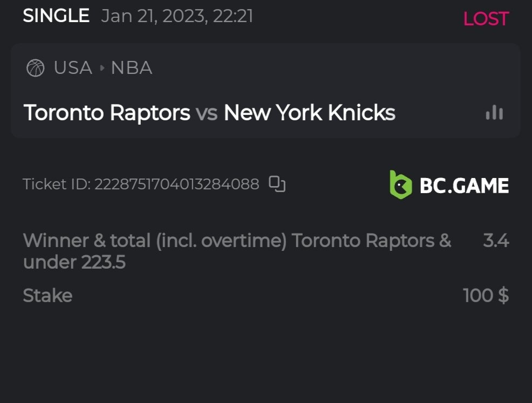
Task: Click the 'vs' text between teams
Action: coord(207,113)
